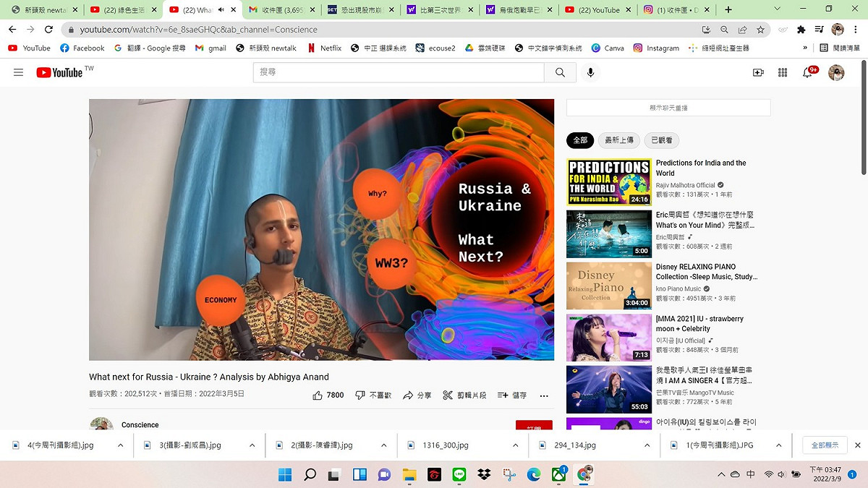Switch to the 新頭殼 newtalk tab
The image size is (868, 488).
tap(44, 10)
